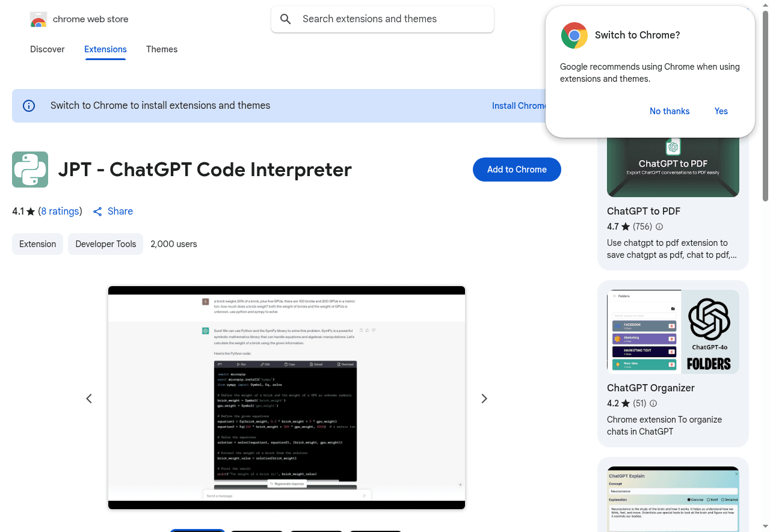Click the Share icon
The image size is (770, 532).
click(x=97, y=212)
